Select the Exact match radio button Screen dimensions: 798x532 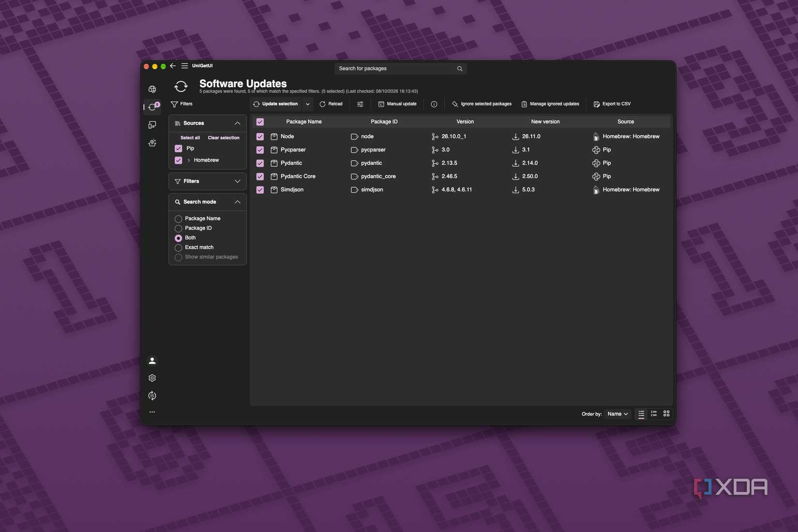[x=178, y=248]
